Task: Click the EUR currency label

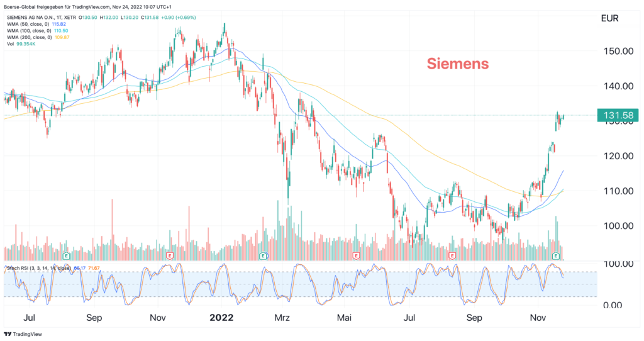Action: pos(609,19)
